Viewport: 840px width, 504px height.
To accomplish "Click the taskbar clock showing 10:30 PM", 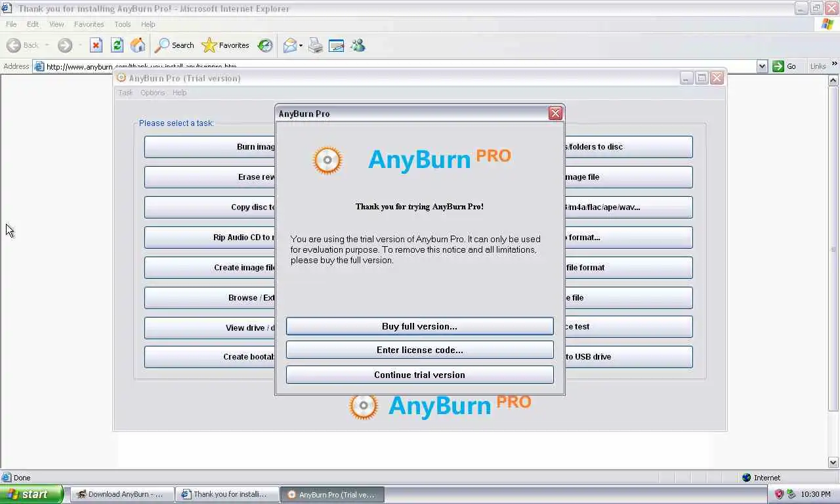I will tap(816, 494).
